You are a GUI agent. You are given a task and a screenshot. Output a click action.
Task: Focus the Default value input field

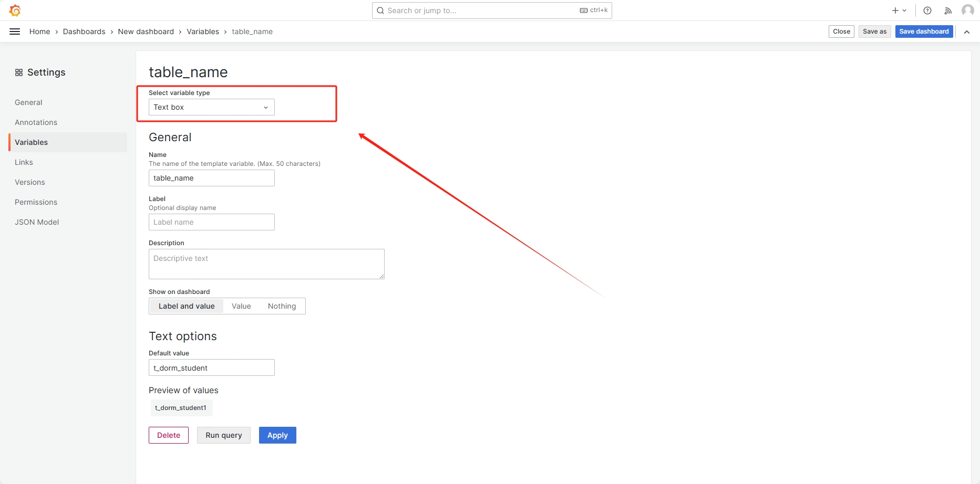pos(211,367)
